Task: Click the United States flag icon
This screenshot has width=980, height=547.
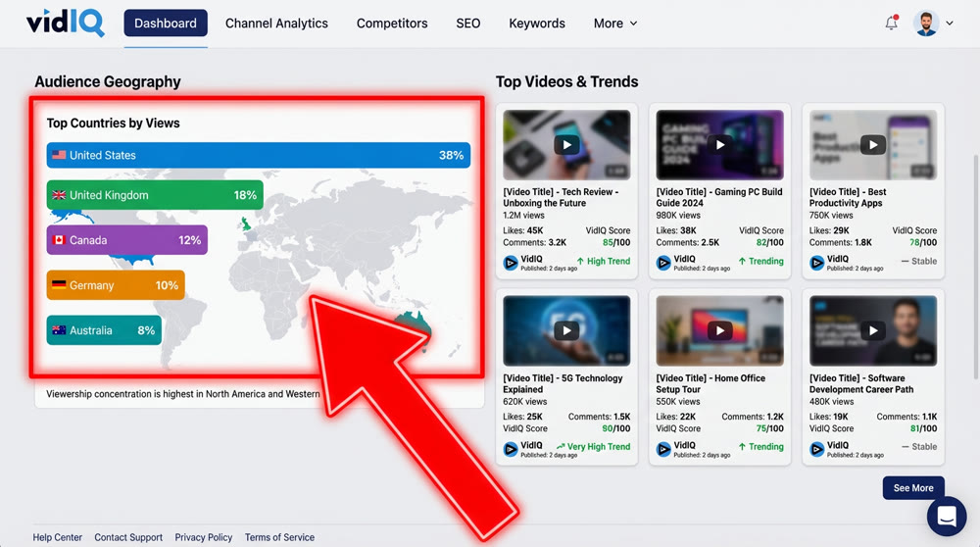Action: 59,155
